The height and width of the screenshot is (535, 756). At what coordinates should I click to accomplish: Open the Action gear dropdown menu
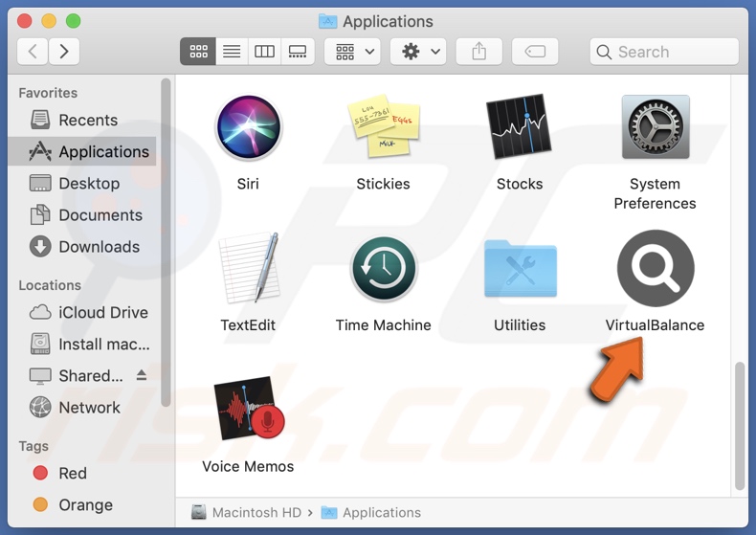pyautogui.click(x=418, y=51)
